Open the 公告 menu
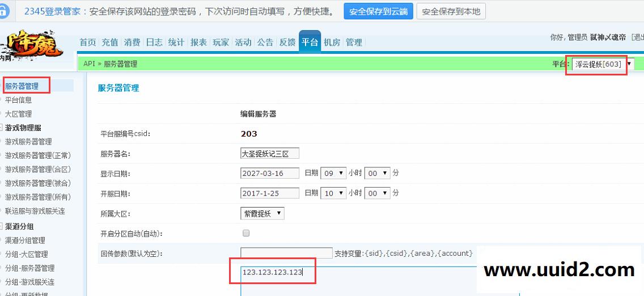The height and width of the screenshot is (296, 644). click(x=265, y=43)
